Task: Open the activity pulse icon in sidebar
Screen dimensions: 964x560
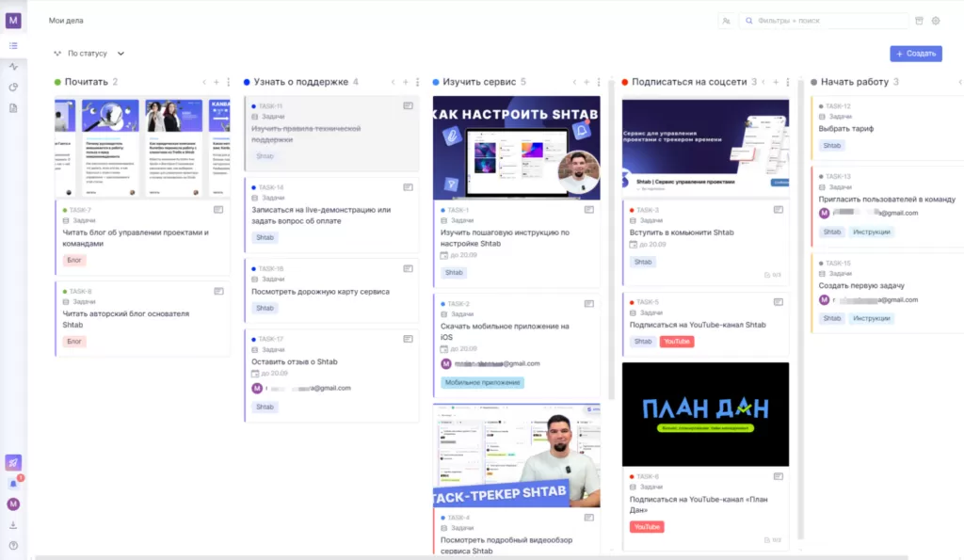Action: (x=13, y=67)
